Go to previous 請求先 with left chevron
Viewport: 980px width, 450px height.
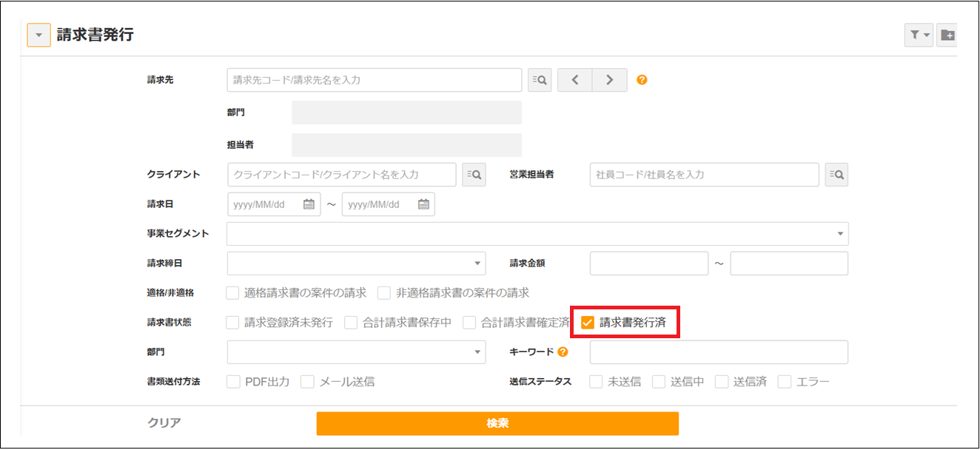574,80
